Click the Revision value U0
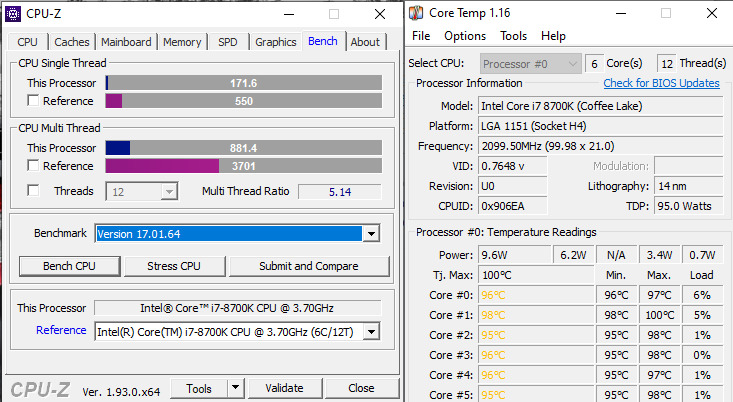 [512, 187]
